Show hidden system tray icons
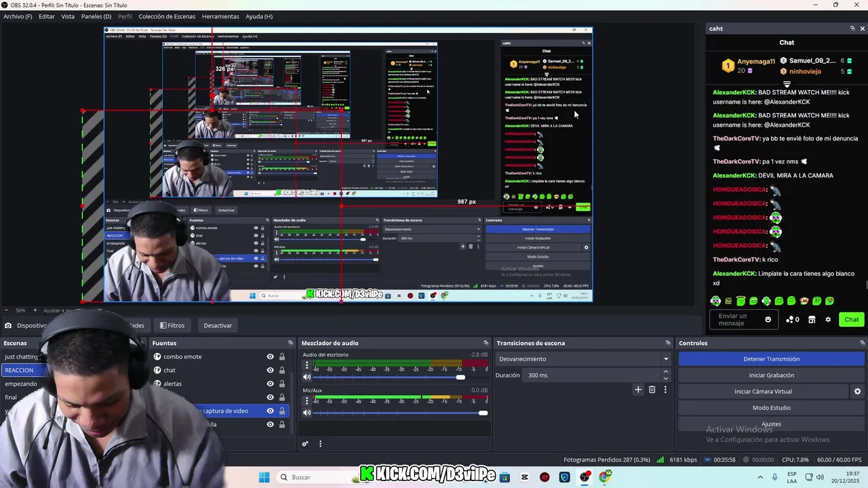 [759, 477]
